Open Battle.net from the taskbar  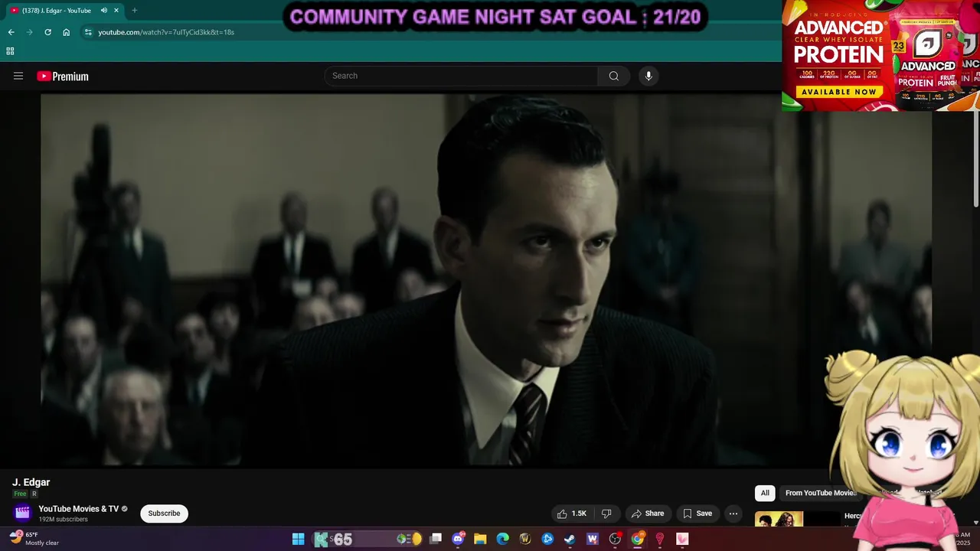pos(547,540)
